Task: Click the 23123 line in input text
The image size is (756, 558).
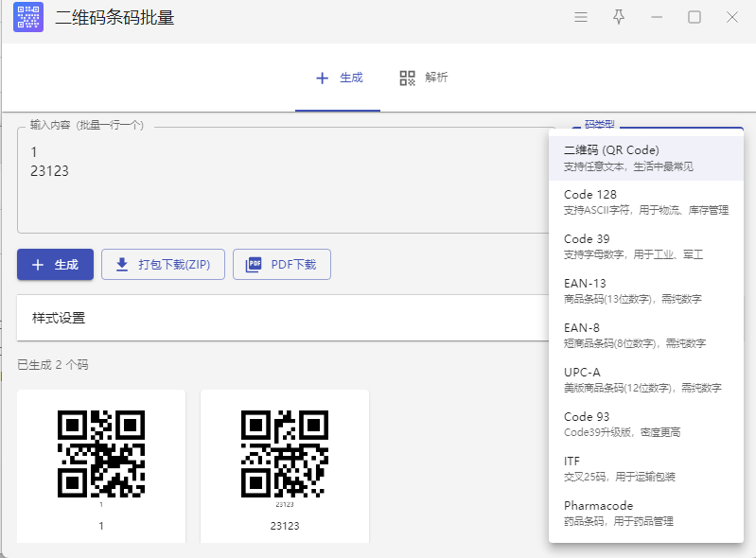Action: coord(49,171)
